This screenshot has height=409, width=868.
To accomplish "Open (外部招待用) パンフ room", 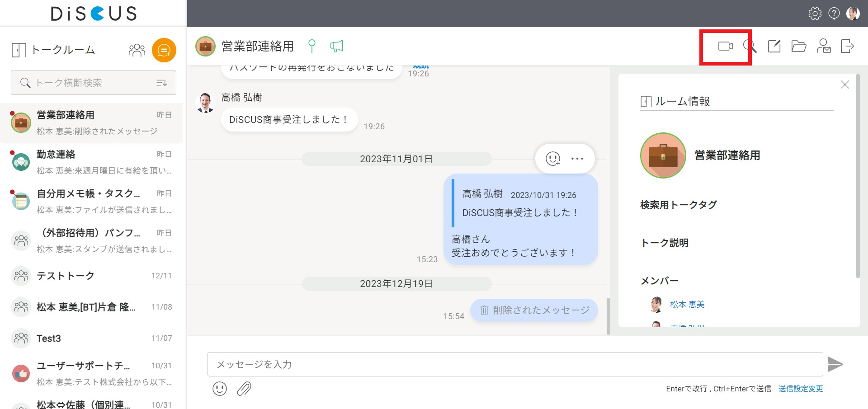I will pyautogui.click(x=92, y=241).
